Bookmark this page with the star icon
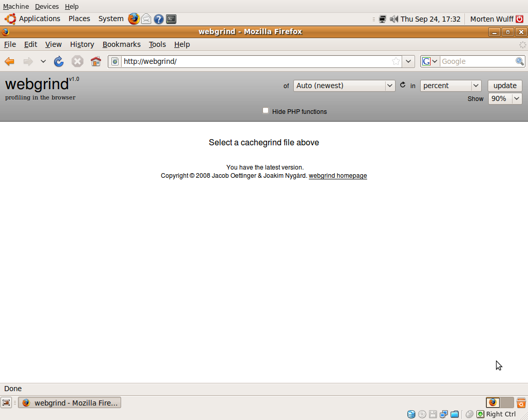The height and width of the screenshot is (420, 528). pyautogui.click(x=396, y=61)
